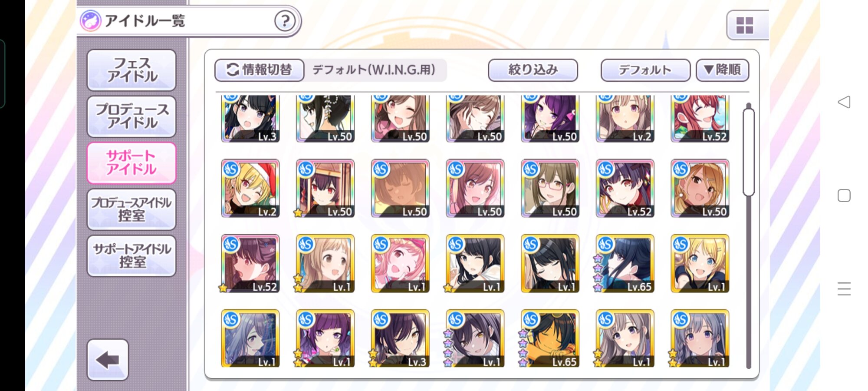Image resolution: width=868 pixels, height=391 pixels.
Task: Open プロデュースアイドル控室 section
Action: coord(132,209)
